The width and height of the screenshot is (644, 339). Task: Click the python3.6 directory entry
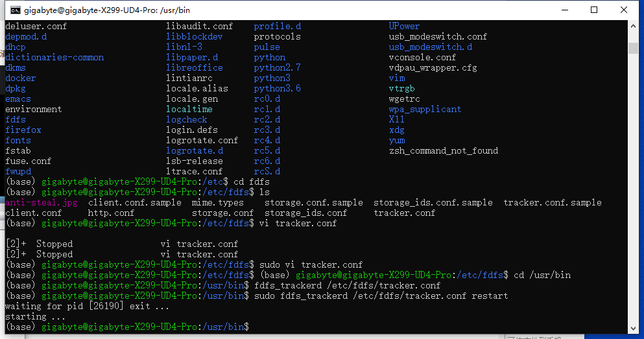pos(277,88)
